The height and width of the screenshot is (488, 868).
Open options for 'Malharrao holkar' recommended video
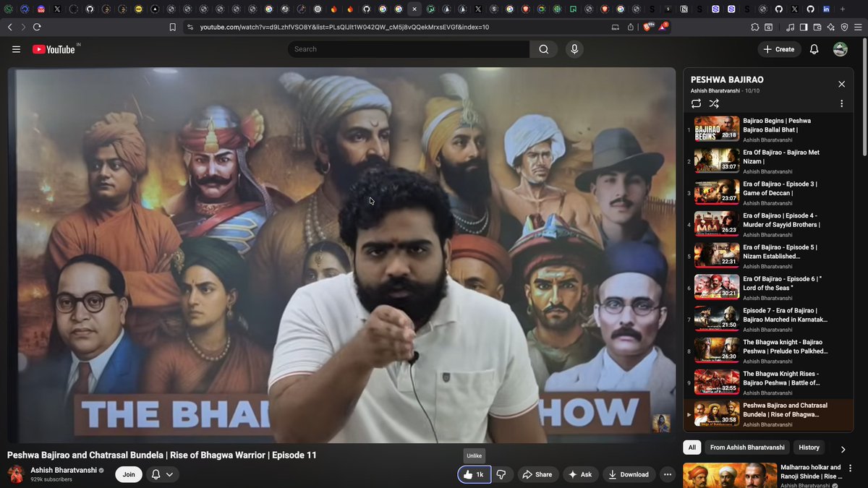tap(850, 468)
